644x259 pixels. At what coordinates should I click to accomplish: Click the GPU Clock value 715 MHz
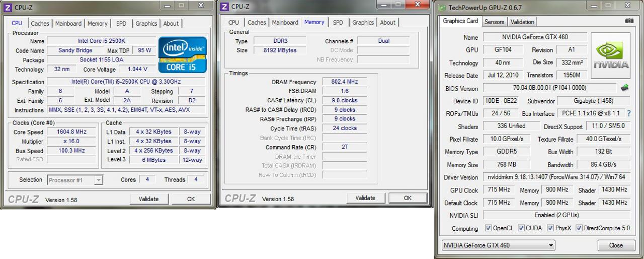pos(499,190)
